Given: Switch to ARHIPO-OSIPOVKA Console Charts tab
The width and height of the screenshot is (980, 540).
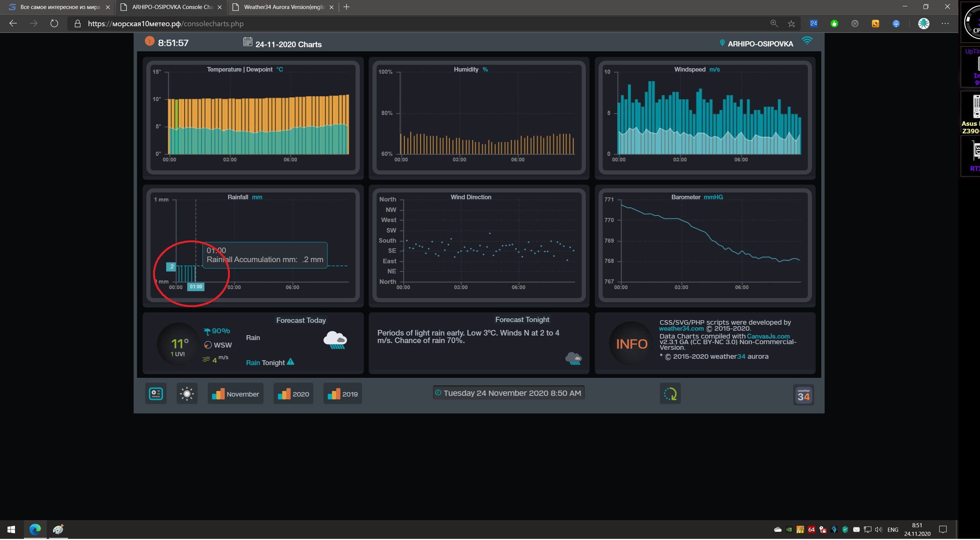Looking at the screenshot, I should (x=171, y=7).
